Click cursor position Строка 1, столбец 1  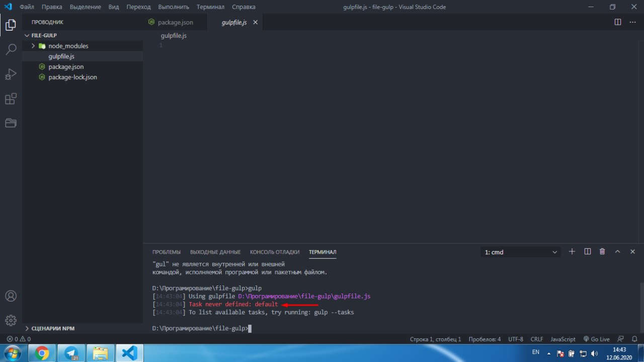[x=435, y=339]
